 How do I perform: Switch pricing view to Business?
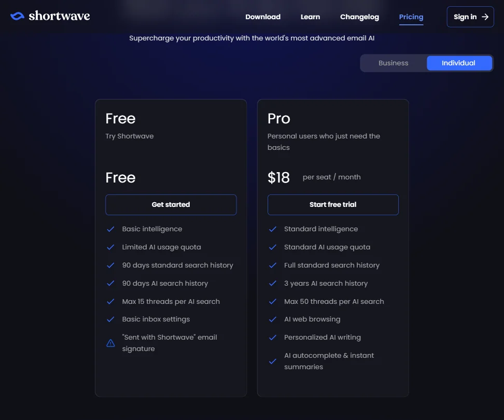[x=393, y=63]
